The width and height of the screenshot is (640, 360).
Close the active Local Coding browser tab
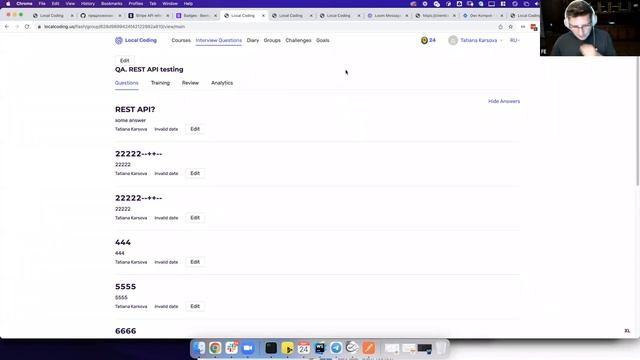[263, 16]
